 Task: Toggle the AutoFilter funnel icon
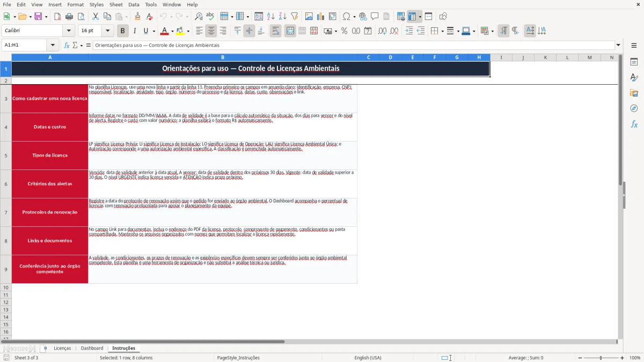(294, 17)
